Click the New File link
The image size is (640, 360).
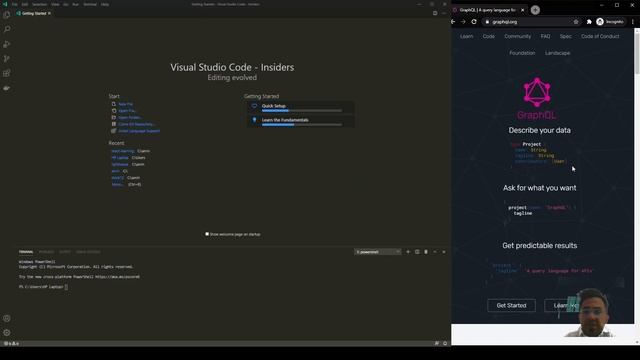tap(126, 104)
